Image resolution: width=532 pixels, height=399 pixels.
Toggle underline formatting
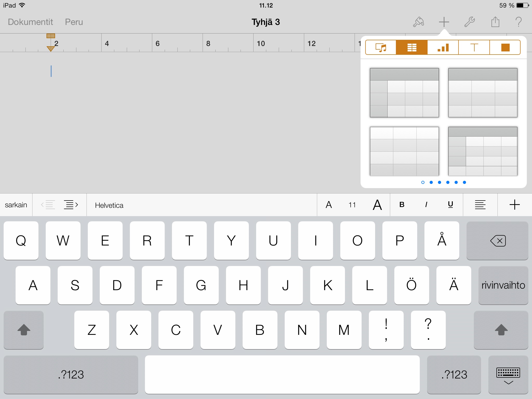(450, 205)
